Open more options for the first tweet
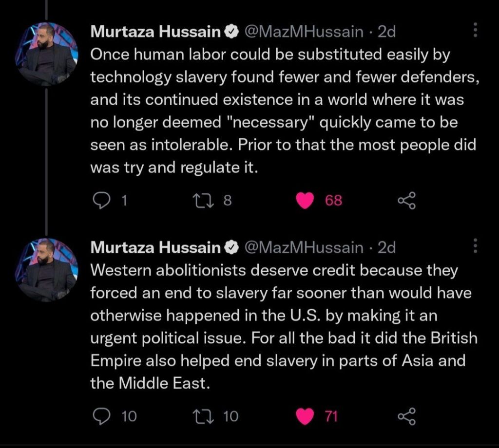 [x=476, y=31]
